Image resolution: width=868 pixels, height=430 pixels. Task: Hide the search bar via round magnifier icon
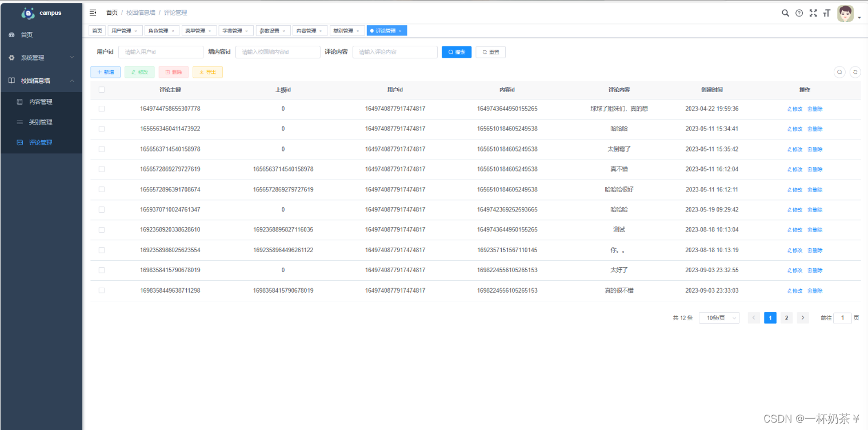coord(839,72)
